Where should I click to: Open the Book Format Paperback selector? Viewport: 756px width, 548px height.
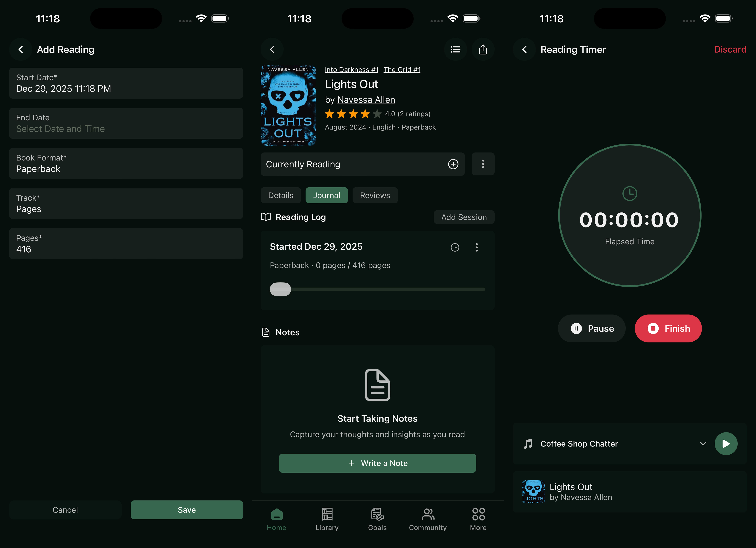126,163
